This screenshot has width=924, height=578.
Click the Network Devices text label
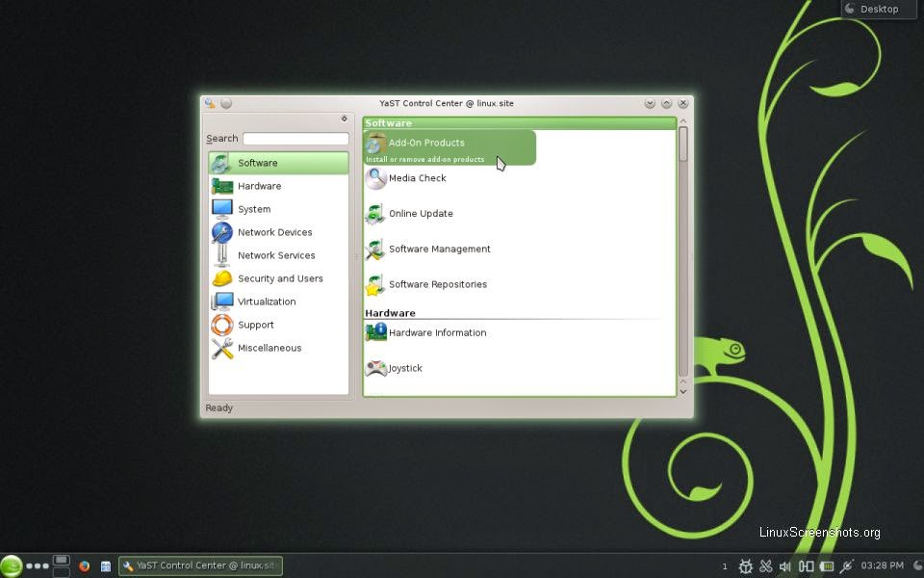274,232
